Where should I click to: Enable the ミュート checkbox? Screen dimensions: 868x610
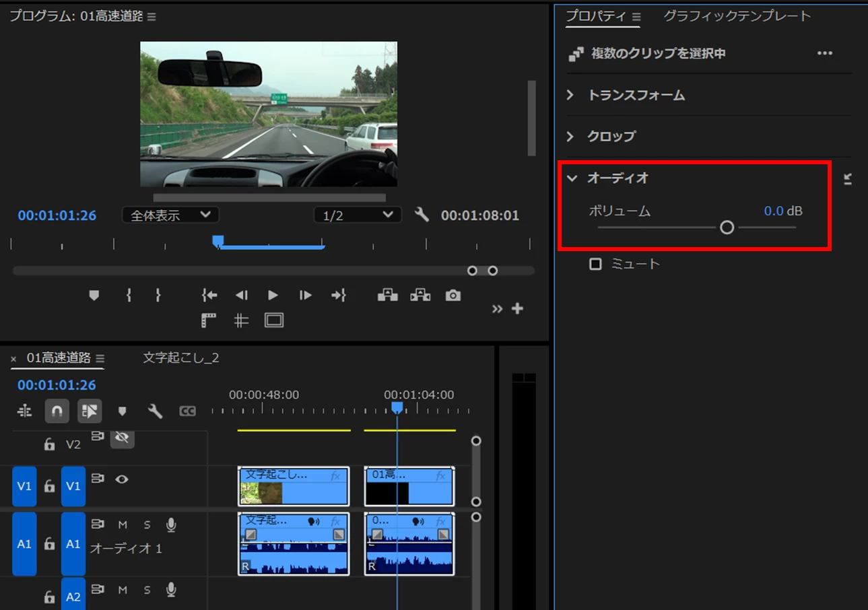tap(595, 264)
